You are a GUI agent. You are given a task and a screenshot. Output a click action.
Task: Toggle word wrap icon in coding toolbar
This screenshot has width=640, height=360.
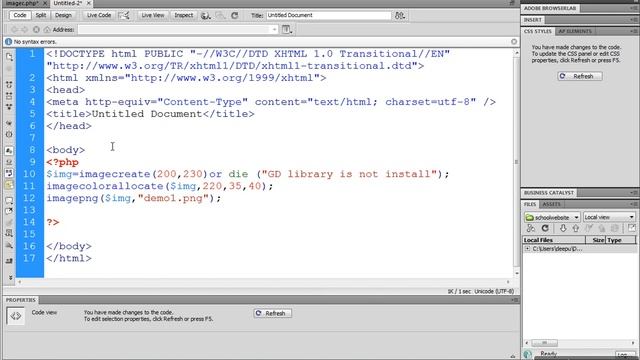pos(9,173)
